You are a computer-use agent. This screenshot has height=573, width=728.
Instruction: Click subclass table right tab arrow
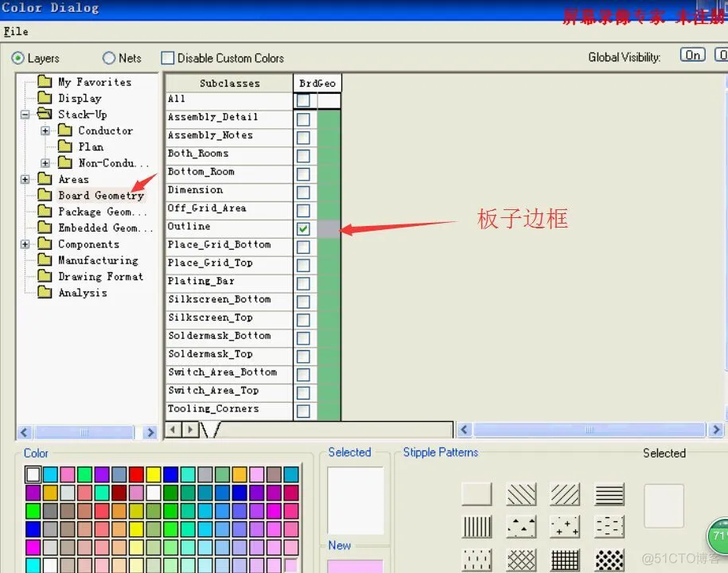(190, 430)
